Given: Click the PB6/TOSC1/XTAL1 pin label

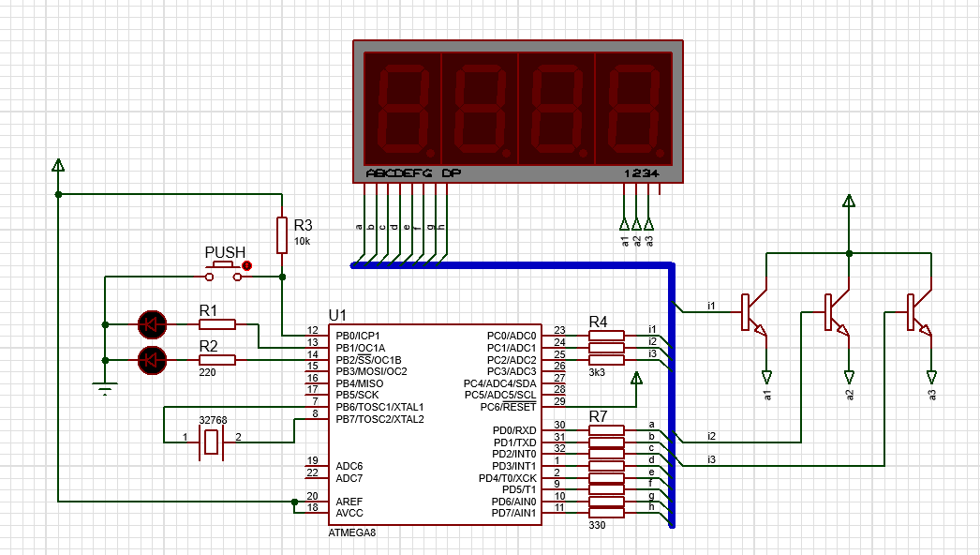Looking at the screenshot, I should (x=380, y=407).
